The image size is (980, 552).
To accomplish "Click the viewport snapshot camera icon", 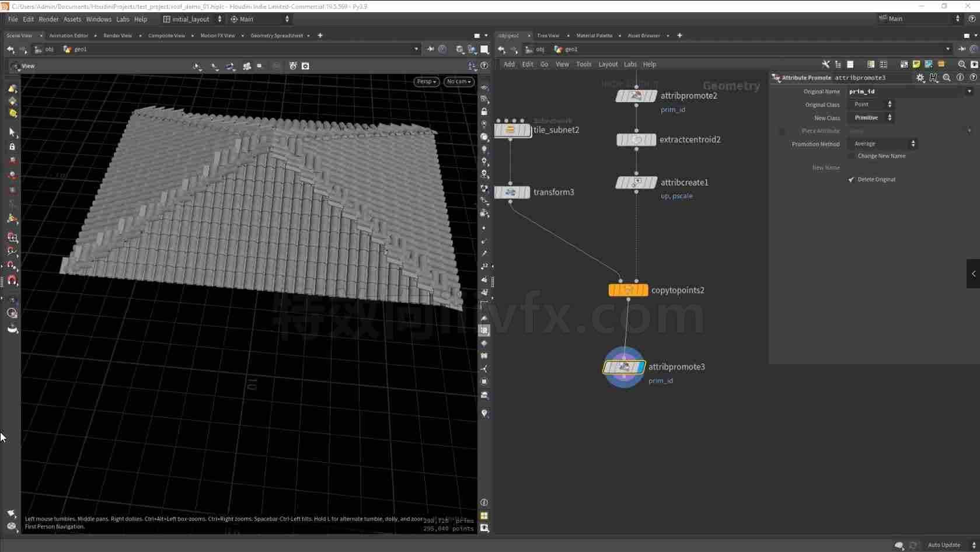I will [305, 66].
